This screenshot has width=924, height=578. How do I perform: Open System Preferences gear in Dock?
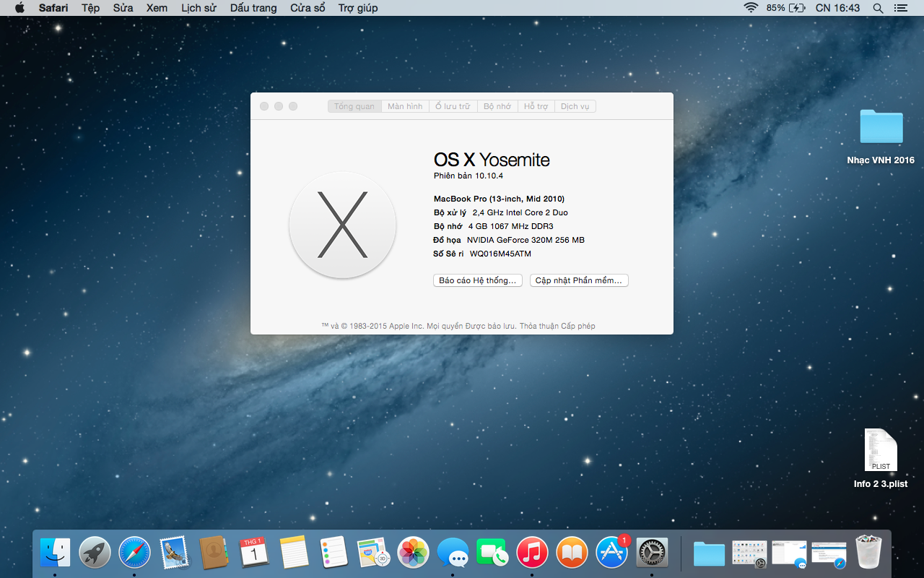[652, 553]
